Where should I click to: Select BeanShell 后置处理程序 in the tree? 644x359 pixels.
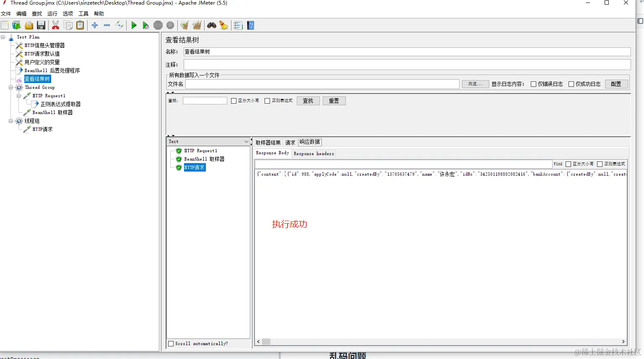coord(52,70)
